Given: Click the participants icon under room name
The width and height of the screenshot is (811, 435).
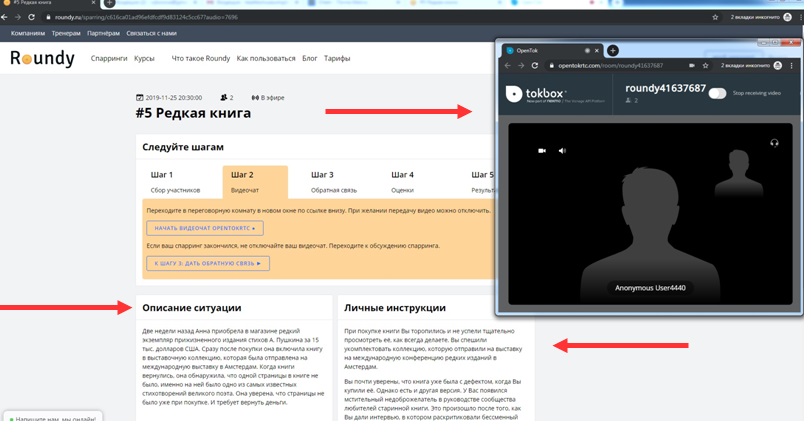Looking at the screenshot, I should point(628,100).
